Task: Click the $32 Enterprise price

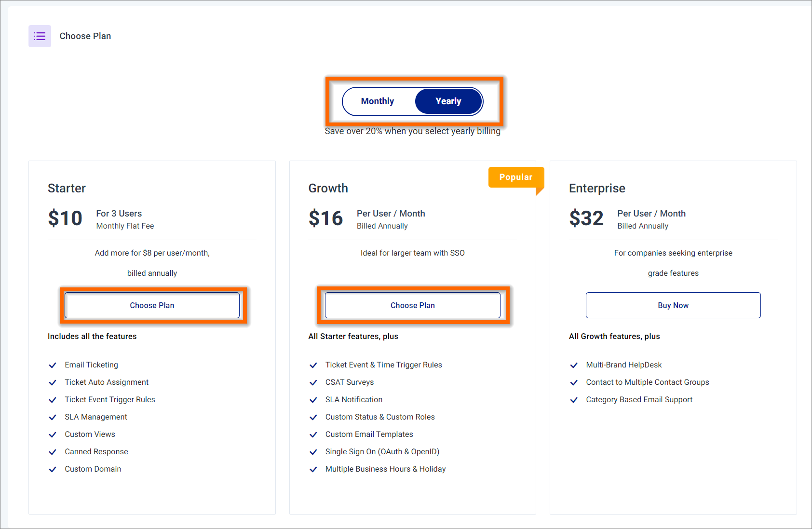Action: (x=586, y=218)
